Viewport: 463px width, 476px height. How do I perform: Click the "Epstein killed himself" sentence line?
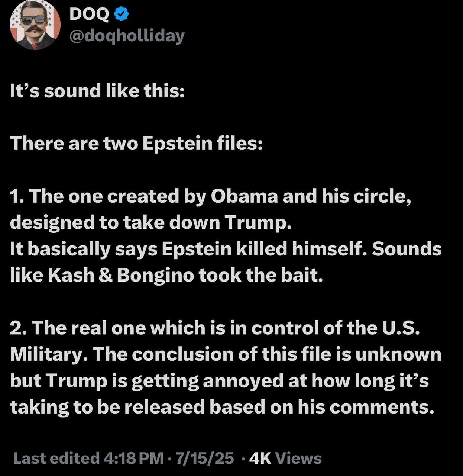pos(226,249)
